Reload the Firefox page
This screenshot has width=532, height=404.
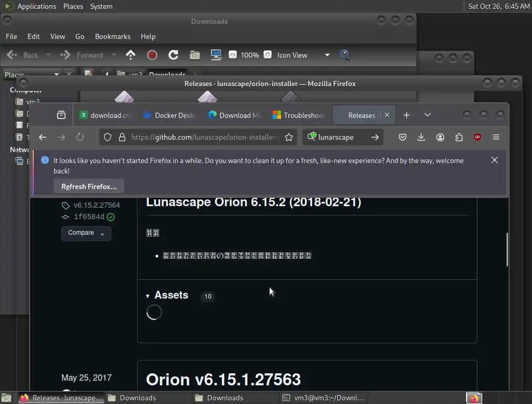tap(79, 137)
